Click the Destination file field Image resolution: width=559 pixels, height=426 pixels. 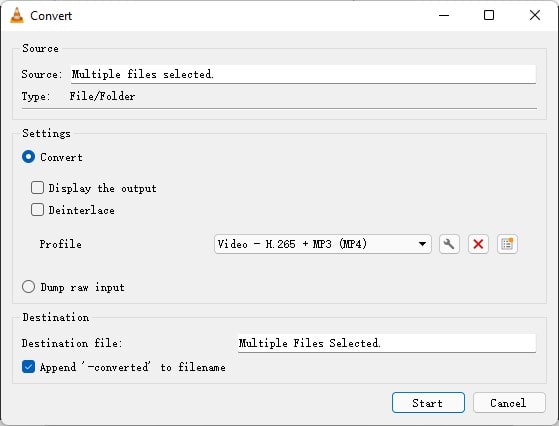tap(387, 343)
